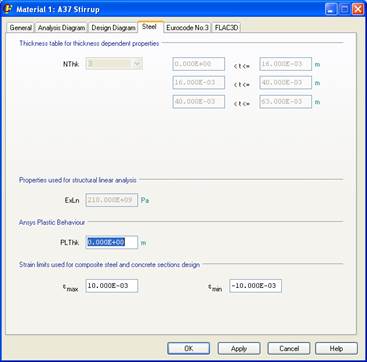Click the ExLn 210.000E+09 field
This screenshot has height=362, width=367.
coord(112,200)
